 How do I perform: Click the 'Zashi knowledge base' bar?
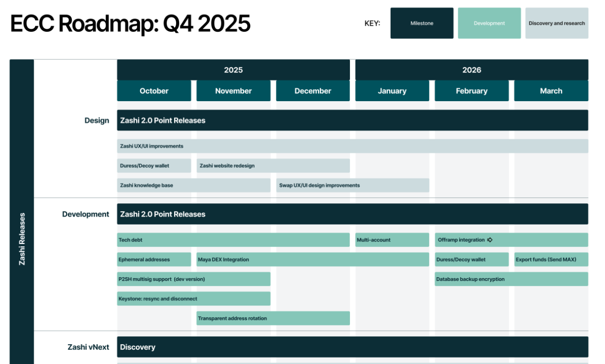pos(194,185)
